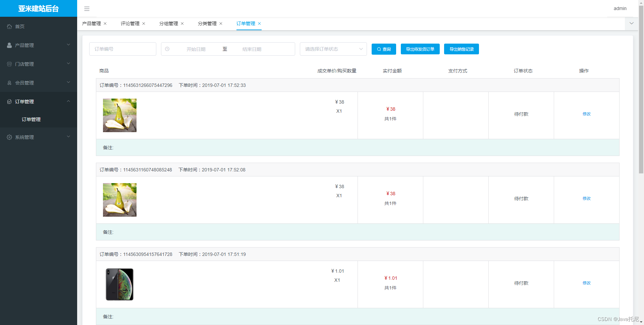The height and width of the screenshot is (325, 644).
Task: Close the 评论管理 tab
Action: (x=144, y=23)
